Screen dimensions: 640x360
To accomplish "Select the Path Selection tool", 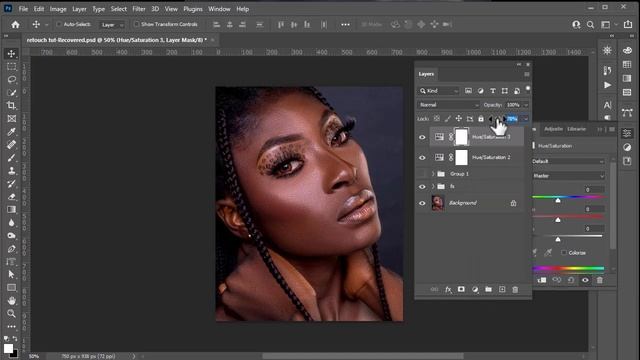I will 11,274.
